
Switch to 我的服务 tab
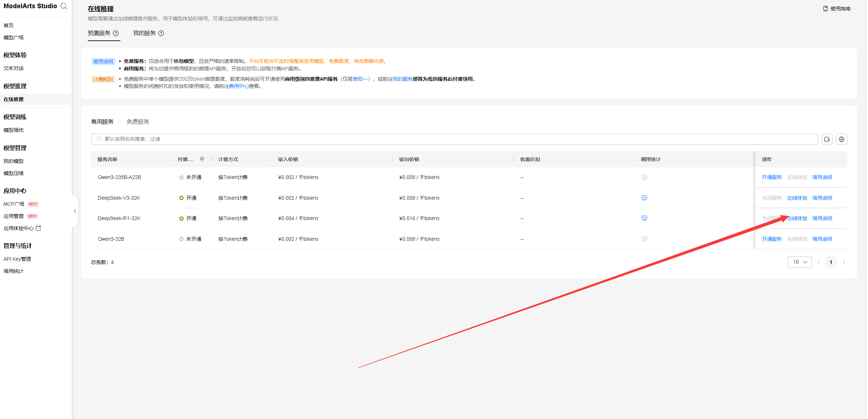point(144,33)
